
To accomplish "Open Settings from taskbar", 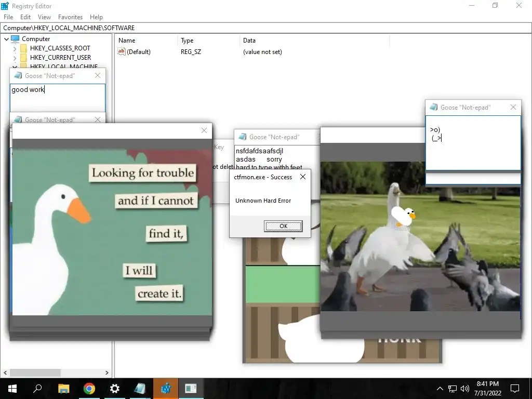I will pyautogui.click(x=115, y=389).
